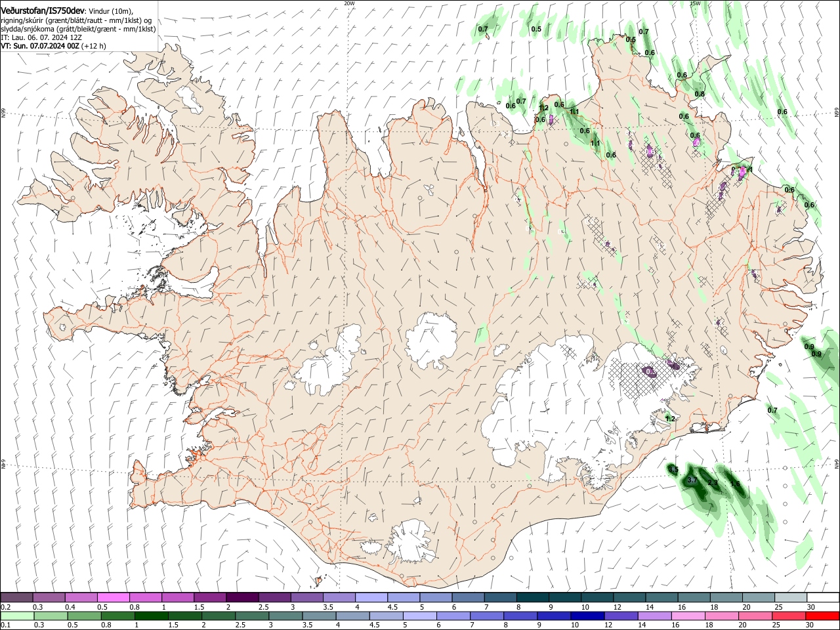The width and height of the screenshot is (840, 630).
Task: Click the 20W longitude label at top
Action: point(349,3)
